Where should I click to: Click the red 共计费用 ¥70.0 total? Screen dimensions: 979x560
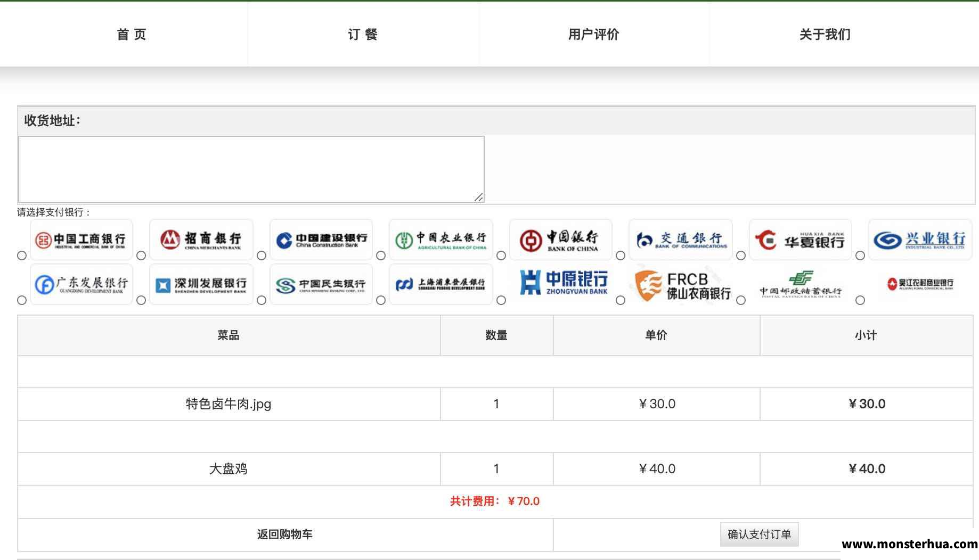click(495, 501)
